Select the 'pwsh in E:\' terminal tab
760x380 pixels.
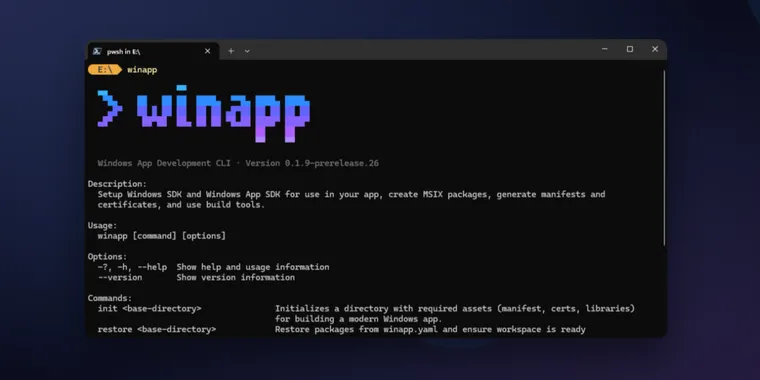tap(153, 51)
